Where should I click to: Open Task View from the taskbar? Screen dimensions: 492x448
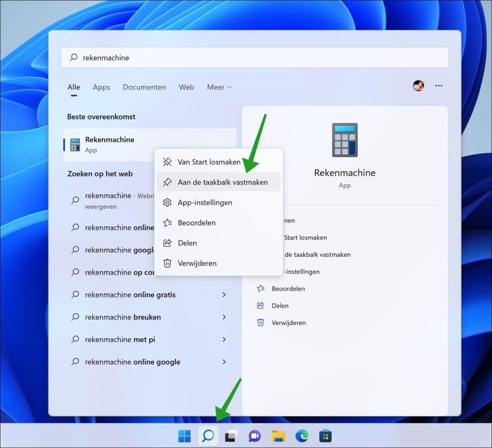pyautogui.click(x=231, y=436)
